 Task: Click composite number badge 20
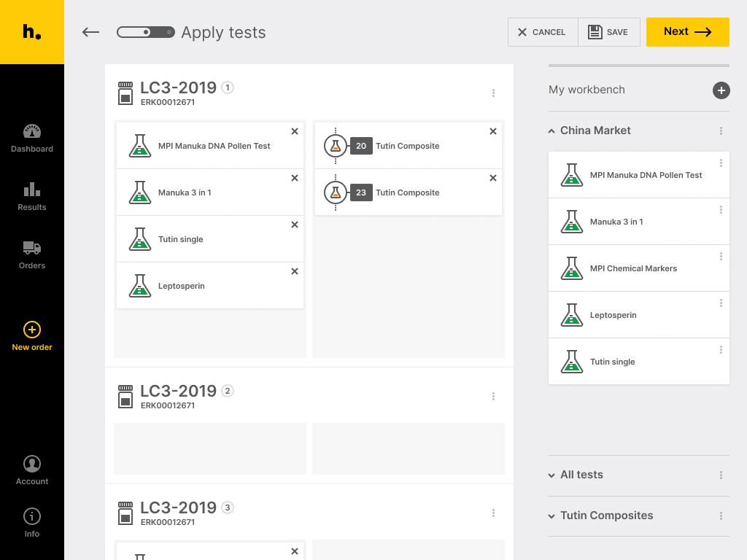[361, 146]
